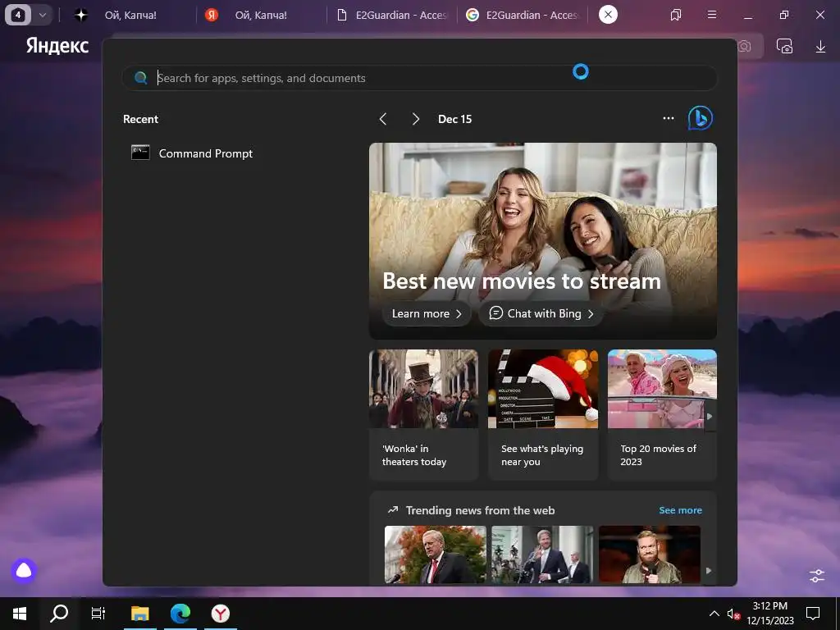Open the Bing Chat icon in search panel
The height and width of the screenshot is (630, 840).
701,118
